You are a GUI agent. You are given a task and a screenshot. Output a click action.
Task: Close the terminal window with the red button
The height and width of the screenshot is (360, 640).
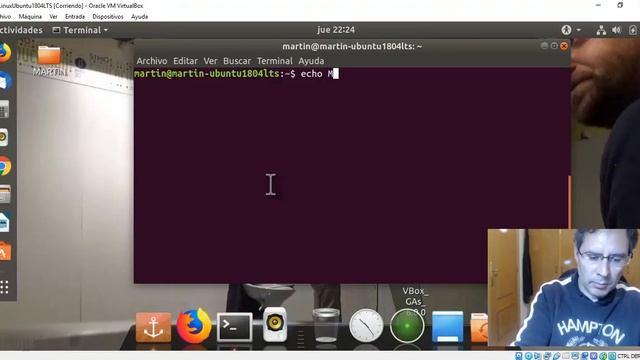(x=564, y=46)
